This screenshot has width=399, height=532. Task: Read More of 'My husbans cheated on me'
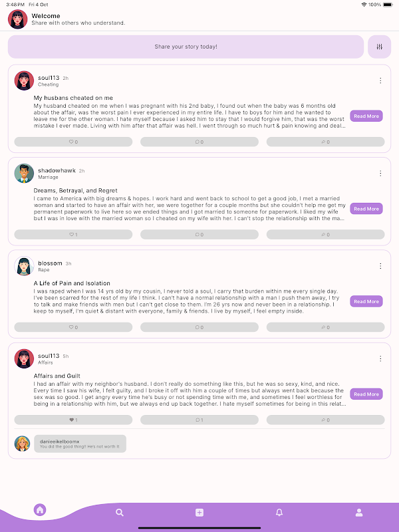click(366, 116)
